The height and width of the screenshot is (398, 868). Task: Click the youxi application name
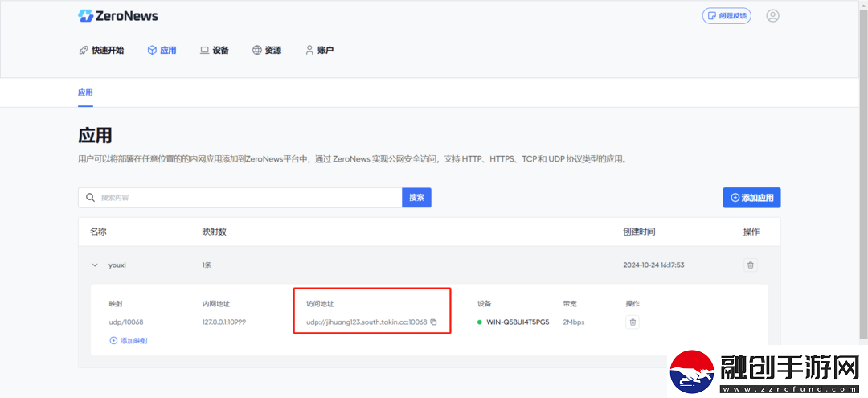pyautogui.click(x=117, y=265)
